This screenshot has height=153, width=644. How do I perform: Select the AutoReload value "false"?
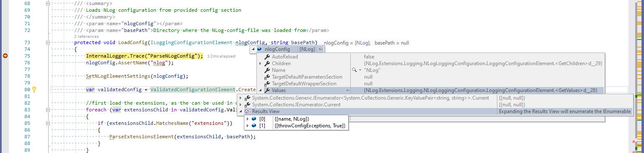click(x=369, y=57)
